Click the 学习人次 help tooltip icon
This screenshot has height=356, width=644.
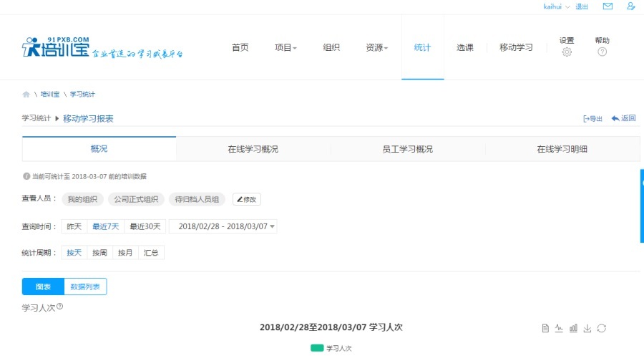click(60, 307)
